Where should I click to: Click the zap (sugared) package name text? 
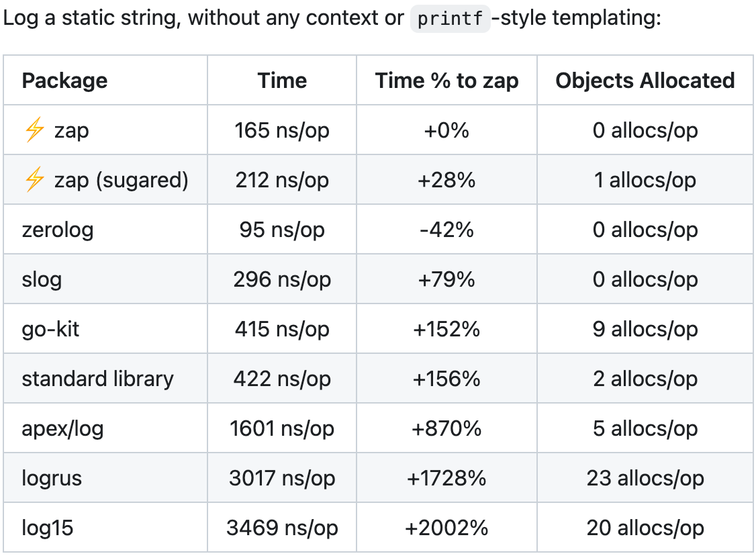click(121, 180)
